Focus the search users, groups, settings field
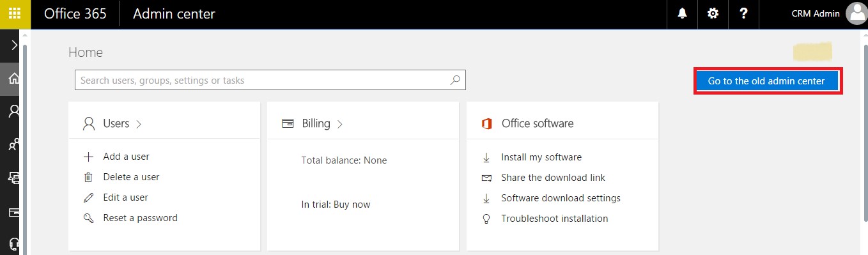This screenshot has height=255, width=868. click(270, 81)
